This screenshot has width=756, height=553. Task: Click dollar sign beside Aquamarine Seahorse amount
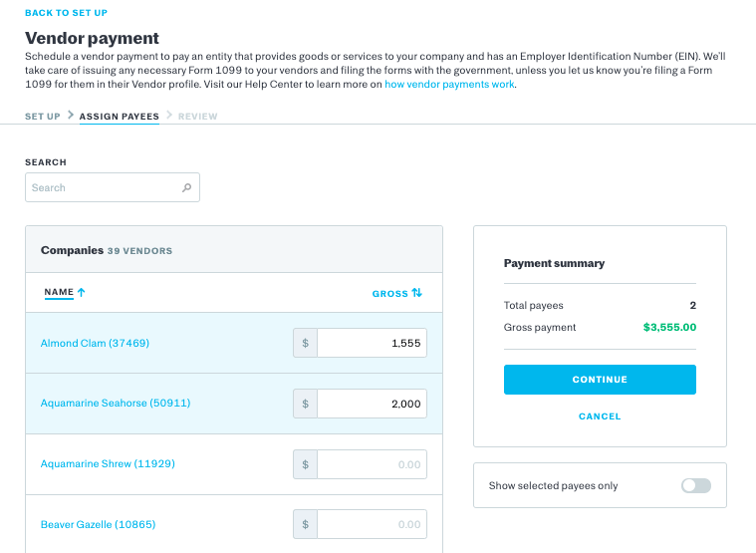pyautogui.click(x=305, y=404)
